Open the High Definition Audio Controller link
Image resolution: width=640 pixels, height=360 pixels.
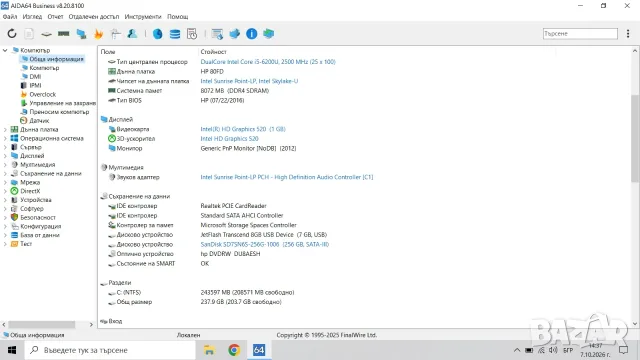coord(287,177)
